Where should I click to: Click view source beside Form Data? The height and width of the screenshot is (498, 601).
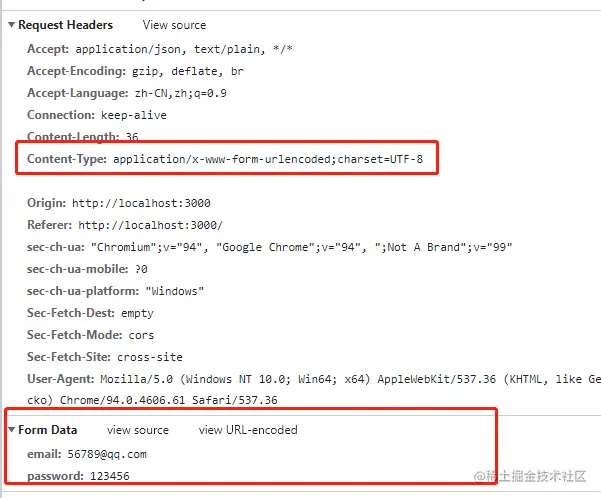pos(138,430)
